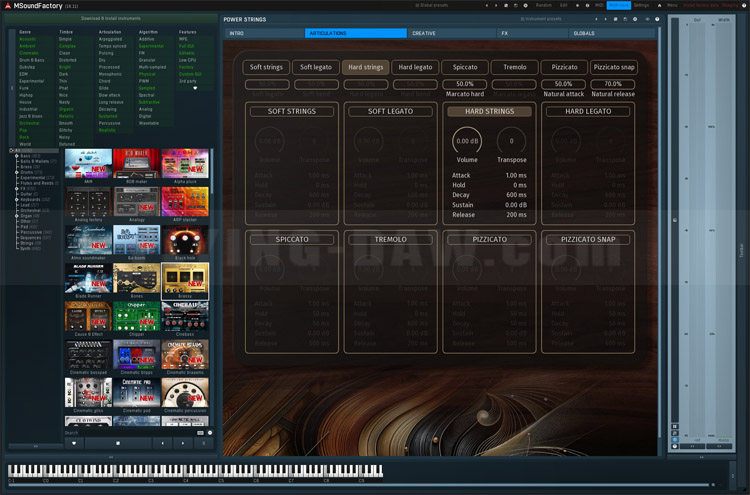Select the Spiccato articulation button

(x=465, y=67)
